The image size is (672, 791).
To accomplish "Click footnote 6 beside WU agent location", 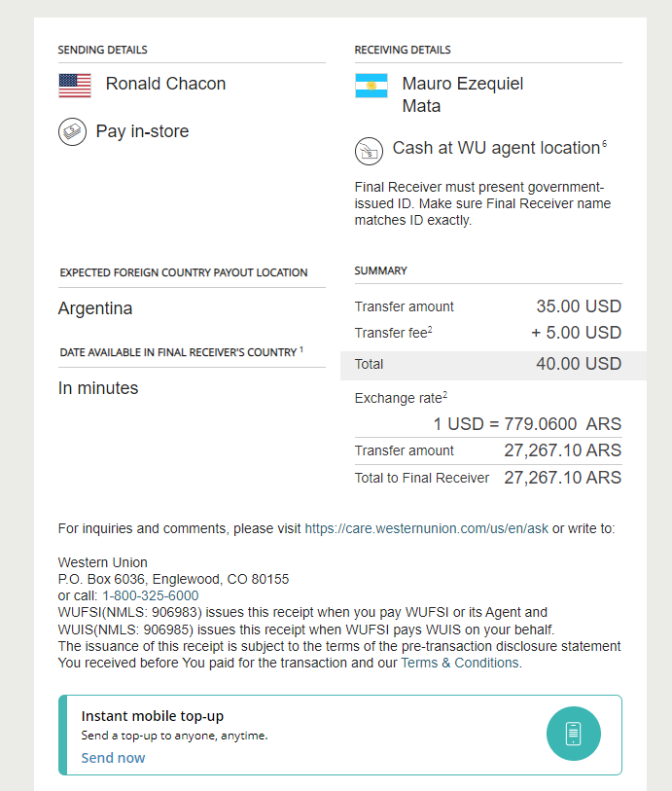I will tap(605, 144).
